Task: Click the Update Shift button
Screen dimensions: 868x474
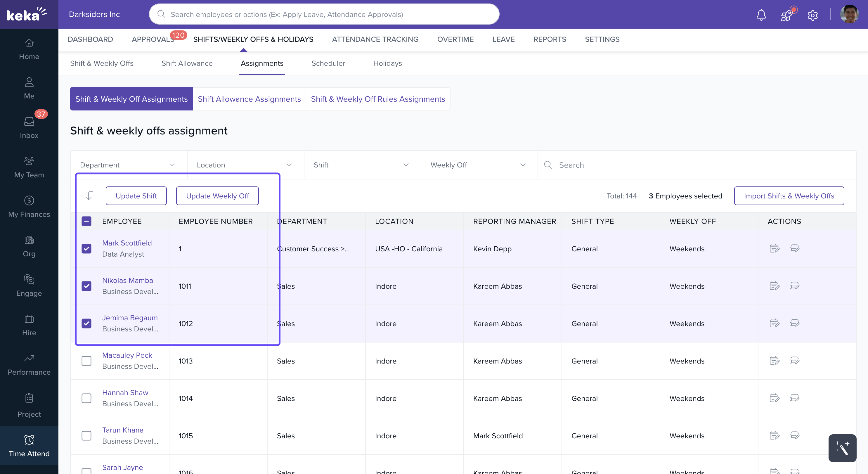Action: tap(136, 196)
